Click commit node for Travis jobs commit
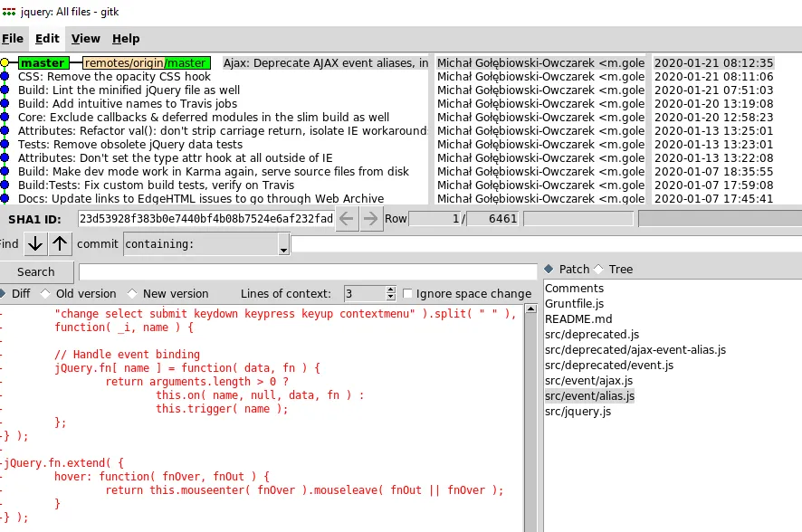The width and height of the screenshot is (802, 532). 5,104
